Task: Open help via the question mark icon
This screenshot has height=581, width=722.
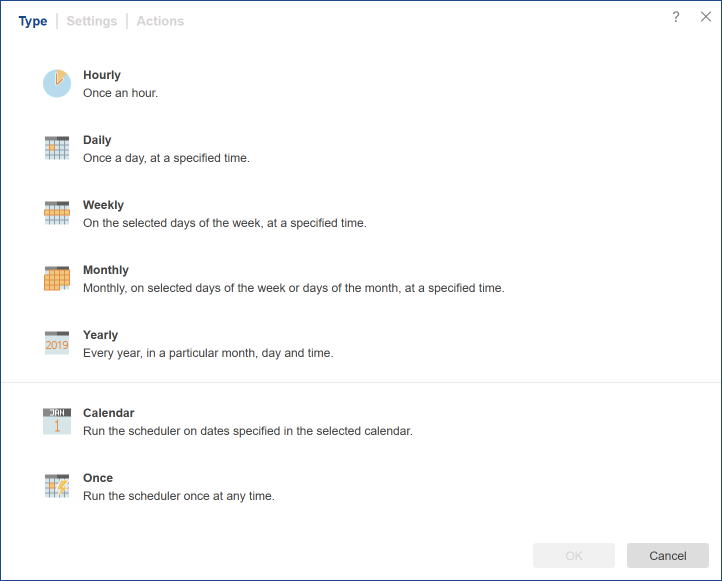Action: tap(676, 17)
